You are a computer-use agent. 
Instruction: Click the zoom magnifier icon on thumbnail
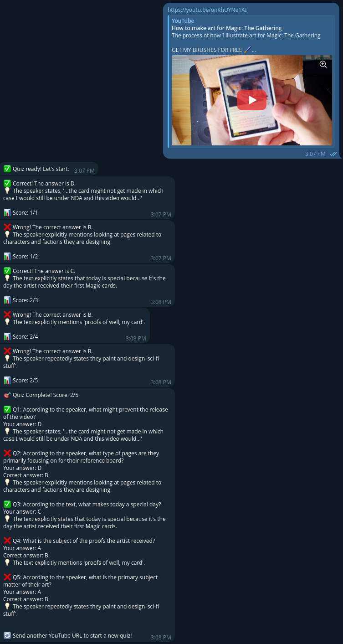coord(323,64)
